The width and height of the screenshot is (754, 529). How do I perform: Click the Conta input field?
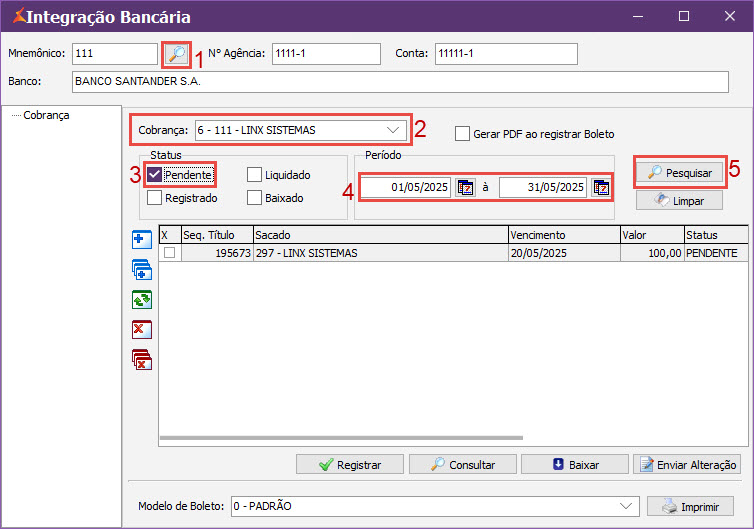click(506, 54)
